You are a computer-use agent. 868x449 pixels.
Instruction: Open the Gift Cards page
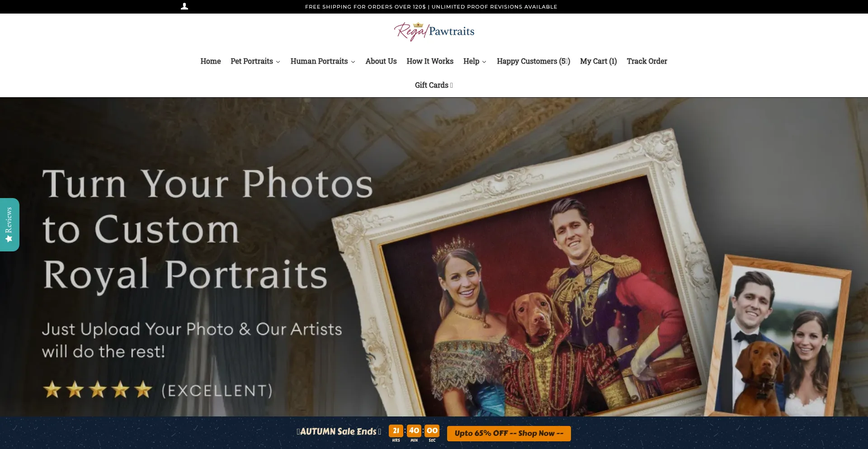(x=434, y=85)
